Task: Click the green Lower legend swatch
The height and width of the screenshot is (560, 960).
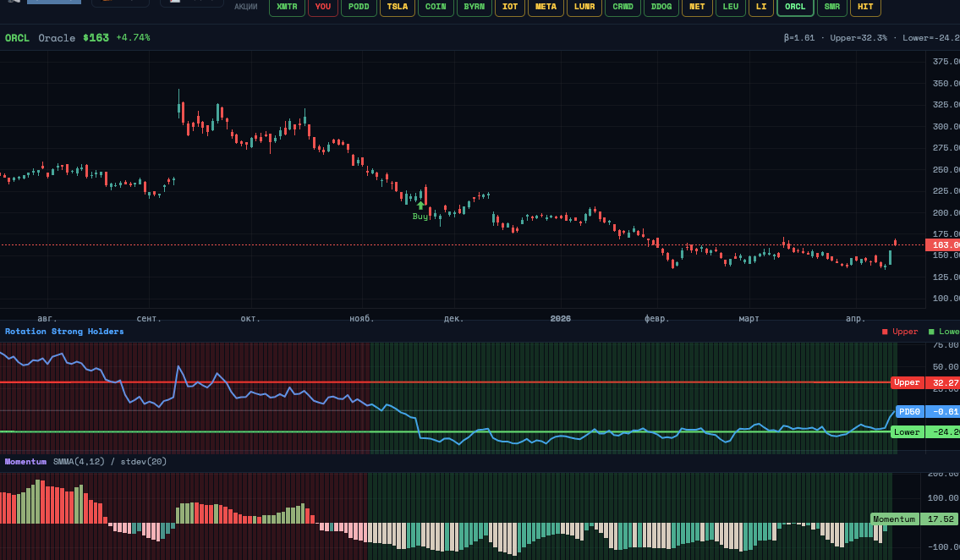Action: point(931,332)
